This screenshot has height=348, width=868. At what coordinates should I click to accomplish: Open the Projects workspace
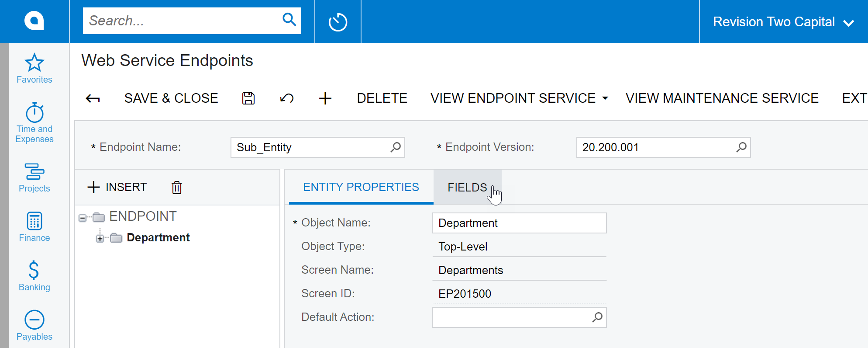[x=34, y=177]
